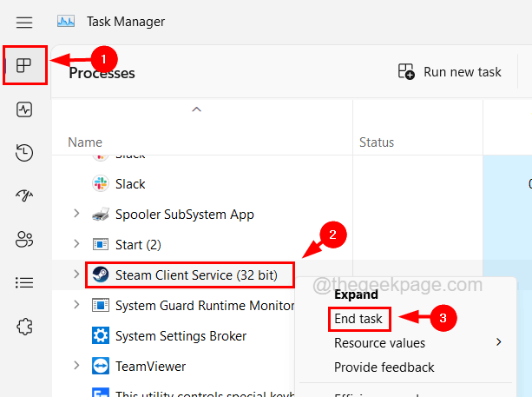Expand the Start (2) process group
This screenshot has height=397, width=532.
[x=76, y=244]
